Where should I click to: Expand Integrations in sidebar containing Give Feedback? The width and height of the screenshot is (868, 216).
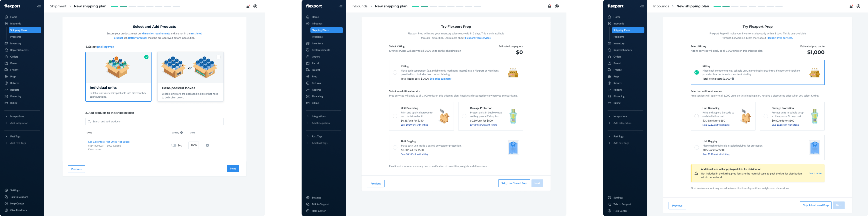tap(17, 116)
